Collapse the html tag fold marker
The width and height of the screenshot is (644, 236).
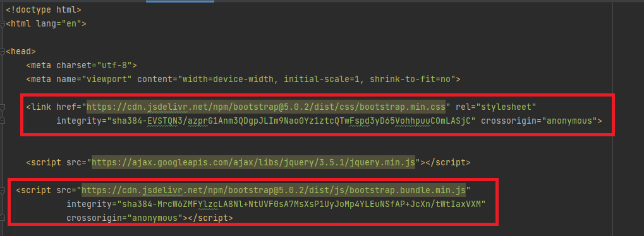[x=3, y=24]
